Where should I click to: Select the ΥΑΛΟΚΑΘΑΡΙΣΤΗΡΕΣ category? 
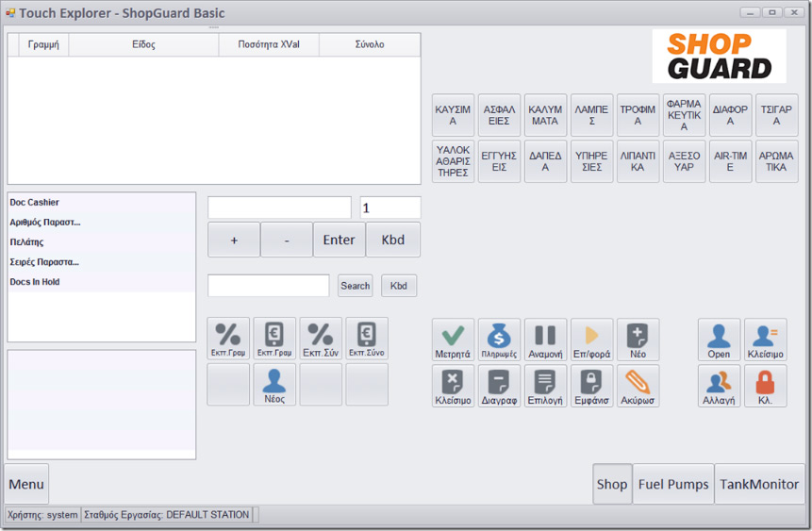click(453, 161)
